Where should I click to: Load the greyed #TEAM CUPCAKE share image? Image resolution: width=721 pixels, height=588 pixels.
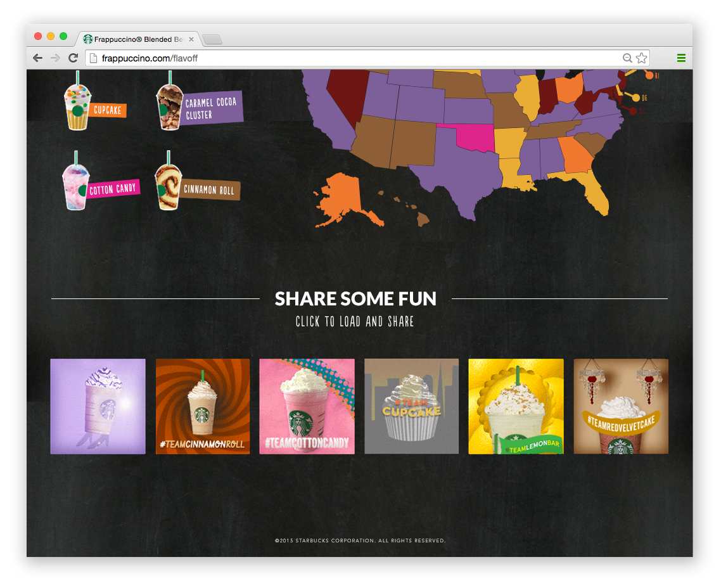[x=412, y=406]
